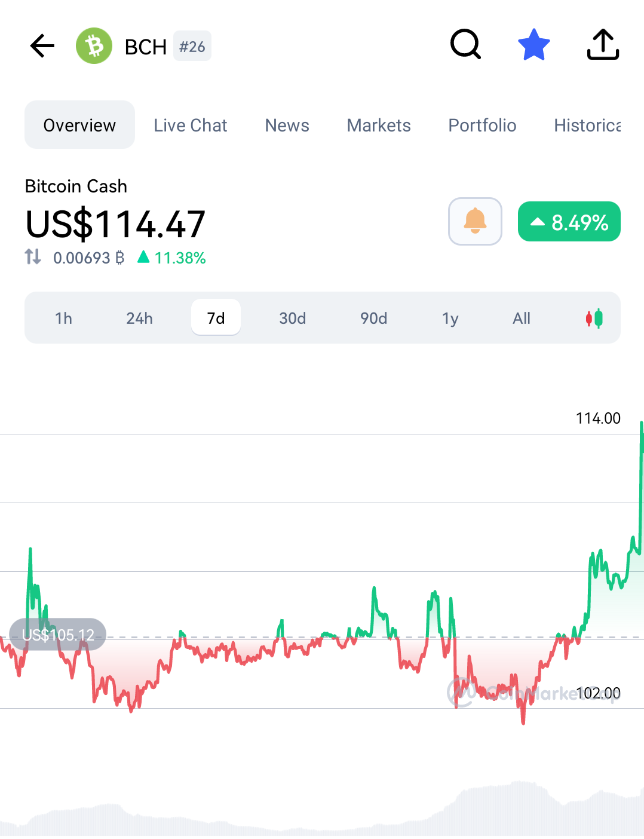Screen dimensions: 644x839
Task: Choose the 30d chart range
Action: coord(293,318)
